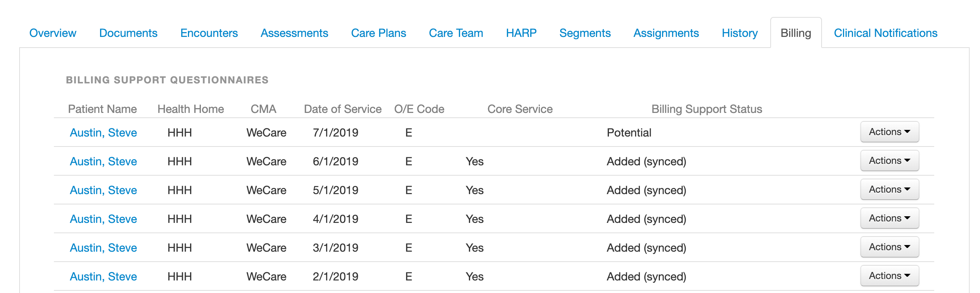View the Segments tab
Viewport: 980px width, 293px height.
[585, 33]
